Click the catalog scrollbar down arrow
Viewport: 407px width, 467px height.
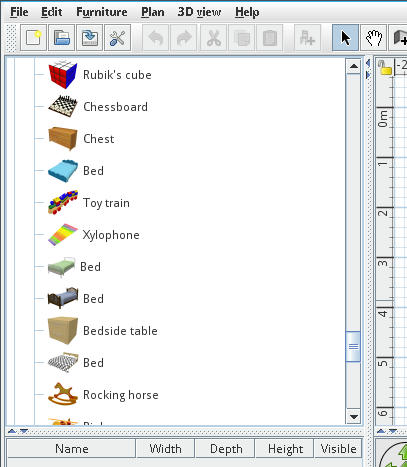(x=354, y=417)
